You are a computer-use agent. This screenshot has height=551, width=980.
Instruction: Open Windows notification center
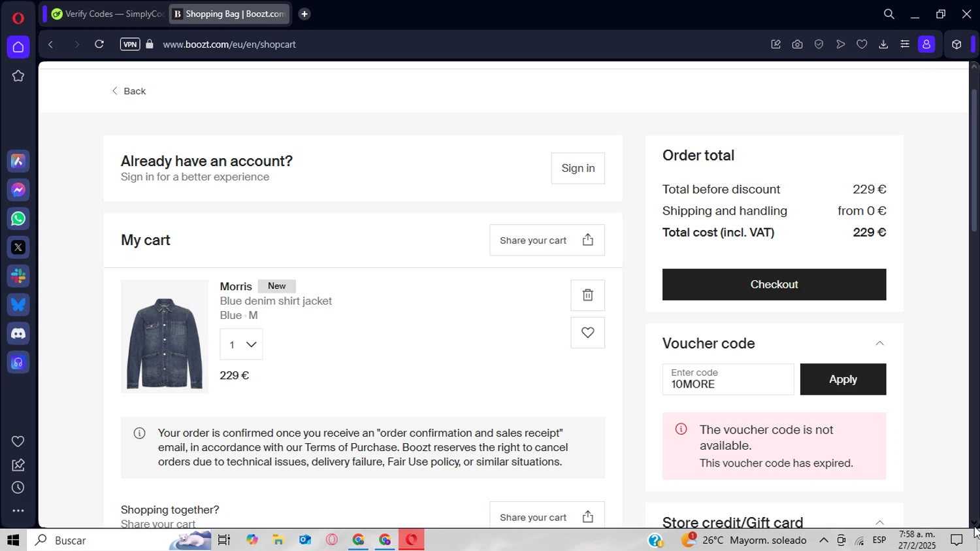coord(956,540)
